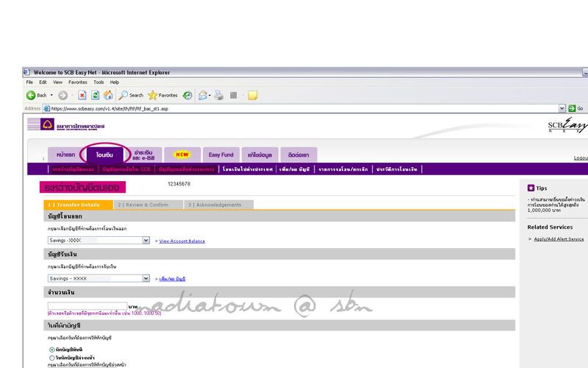Viewport: 588px width, 368px height.
Task: Click the green Refresh page icon
Action: tap(96, 96)
